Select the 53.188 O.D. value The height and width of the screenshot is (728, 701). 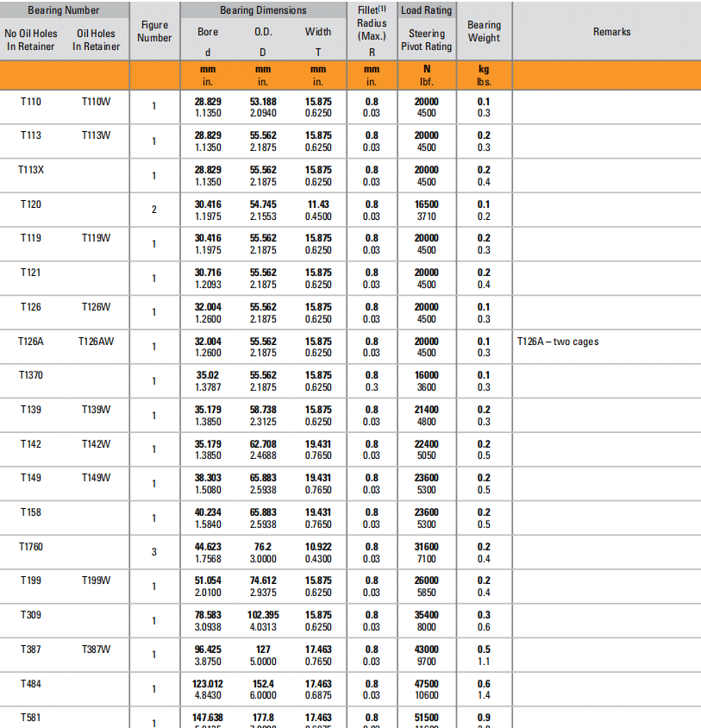point(263,102)
